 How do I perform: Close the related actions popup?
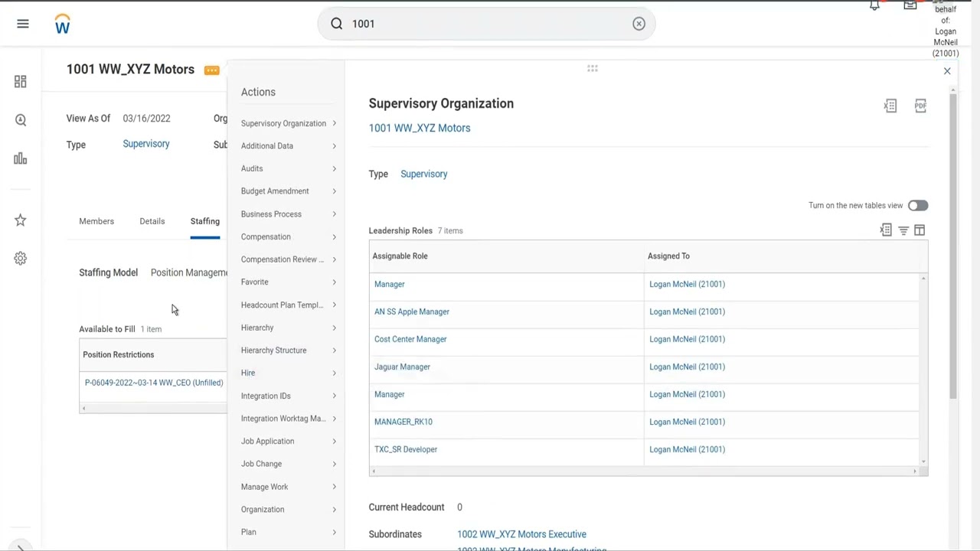[947, 71]
